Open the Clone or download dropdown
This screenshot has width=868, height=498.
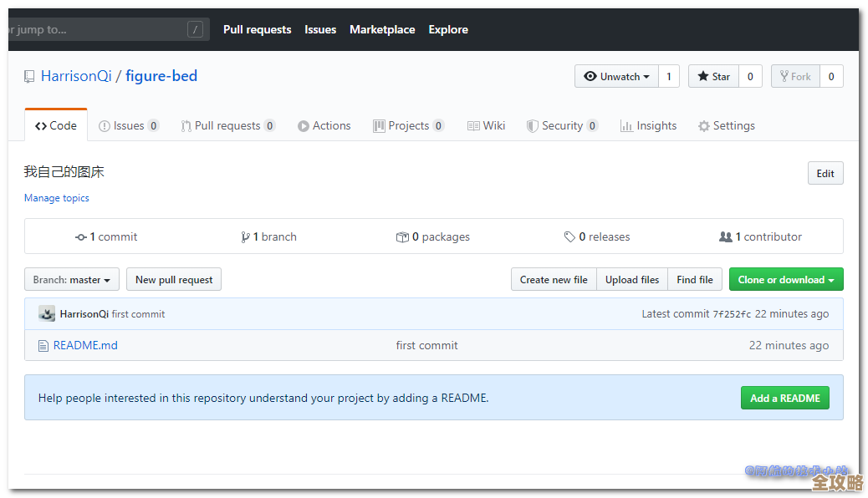[x=785, y=280]
